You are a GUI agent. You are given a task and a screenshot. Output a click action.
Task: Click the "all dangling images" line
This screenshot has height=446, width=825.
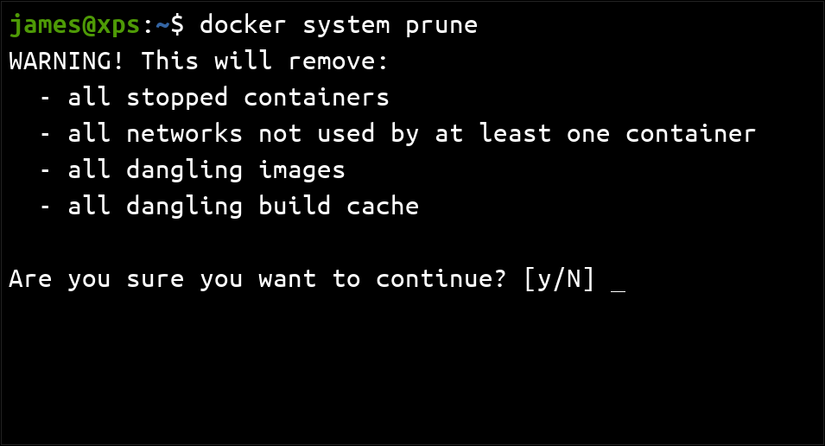point(207,171)
